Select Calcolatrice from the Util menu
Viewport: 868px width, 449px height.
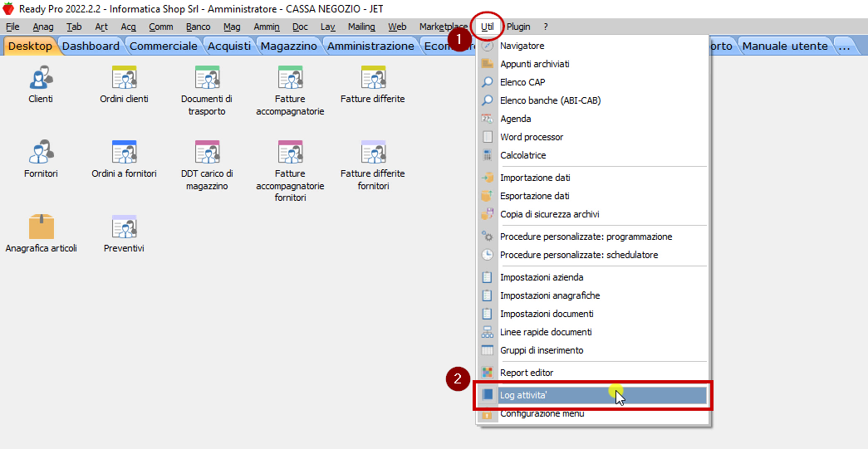click(522, 155)
